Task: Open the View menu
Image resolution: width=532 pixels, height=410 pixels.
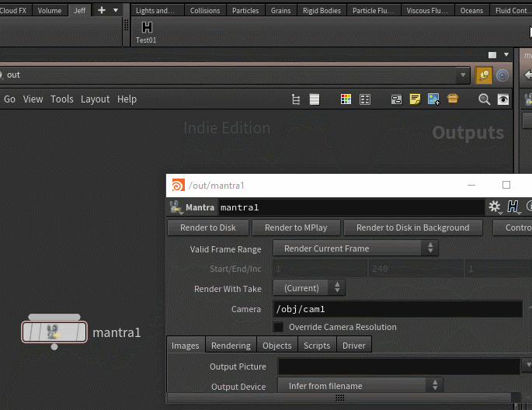Action: pos(33,99)
